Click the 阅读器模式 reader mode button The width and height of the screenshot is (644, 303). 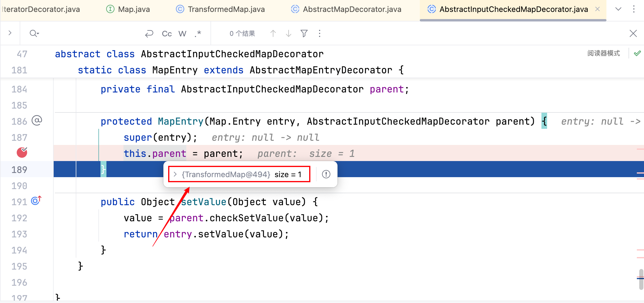pyautogui.click(x=603, y=53)
